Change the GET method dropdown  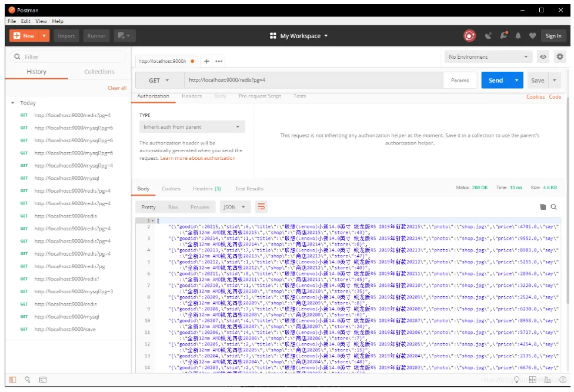(x=159, y=81)
